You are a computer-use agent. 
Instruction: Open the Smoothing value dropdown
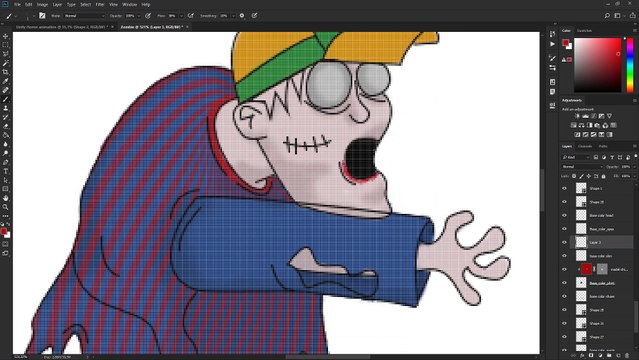(233, 15)
